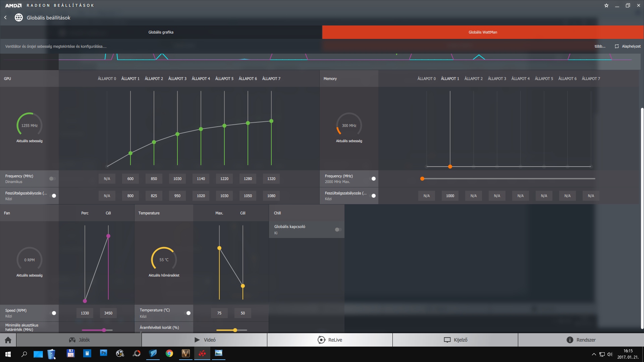Open the Rendszer section
This screenshot has height=362, width=644.
pyautogui.click(x=581, y=340)
